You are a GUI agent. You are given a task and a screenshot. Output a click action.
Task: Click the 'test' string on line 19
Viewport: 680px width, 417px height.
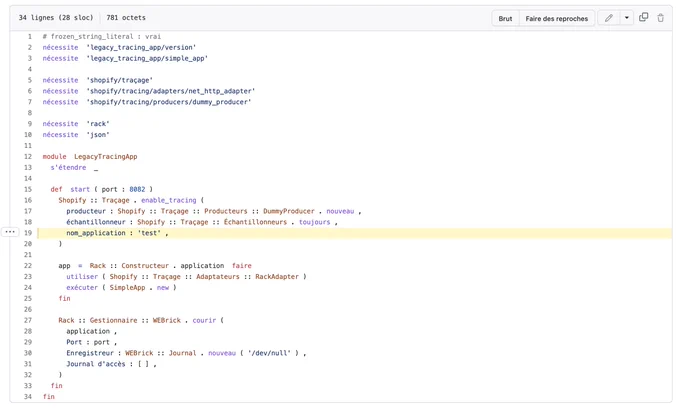click(x=149, y=233)
